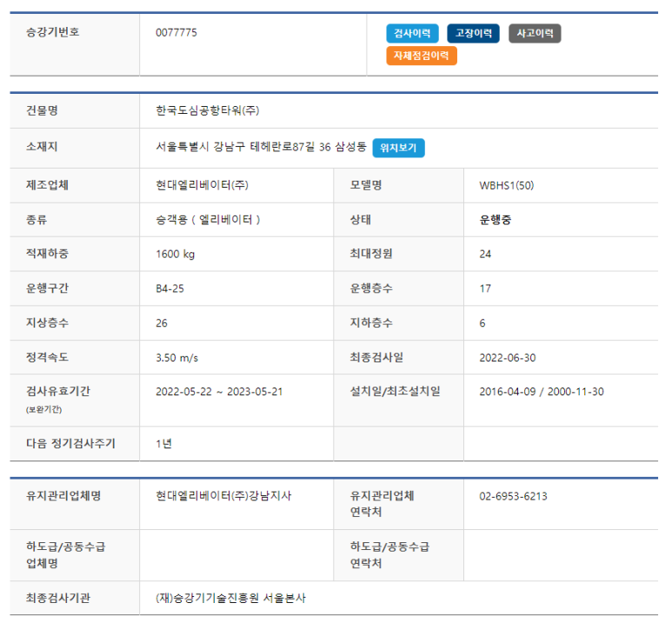Click maintenance company 현대엘리베이터(주)강남지사
This screenshot has height=623, width=672.
(223, 496)
